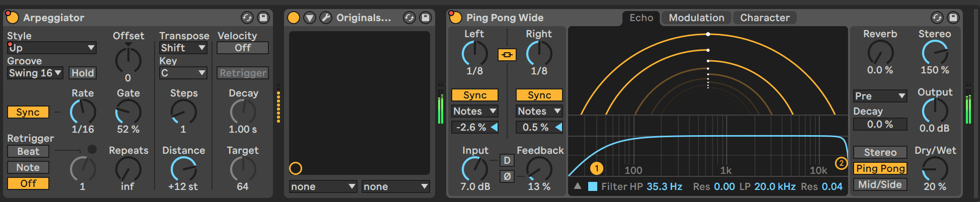Open Arpeggiator Style dropdown
The height and width of the screenshot is (202, 980).
[x=52, y=48]
